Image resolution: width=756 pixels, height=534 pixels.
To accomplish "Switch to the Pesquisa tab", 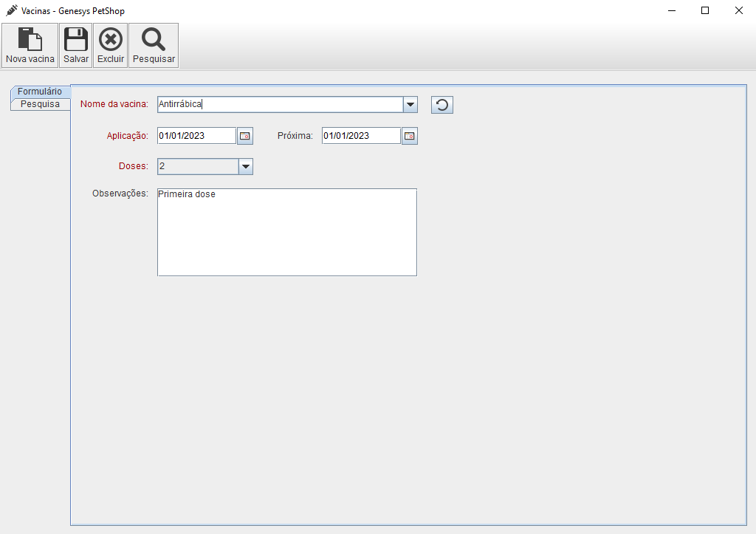I will tap(40, 104).
